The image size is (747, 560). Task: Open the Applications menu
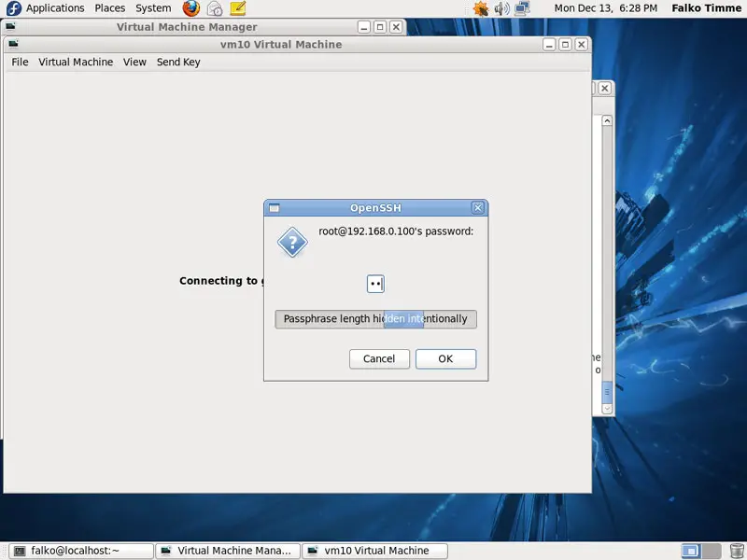pos(55,8)
